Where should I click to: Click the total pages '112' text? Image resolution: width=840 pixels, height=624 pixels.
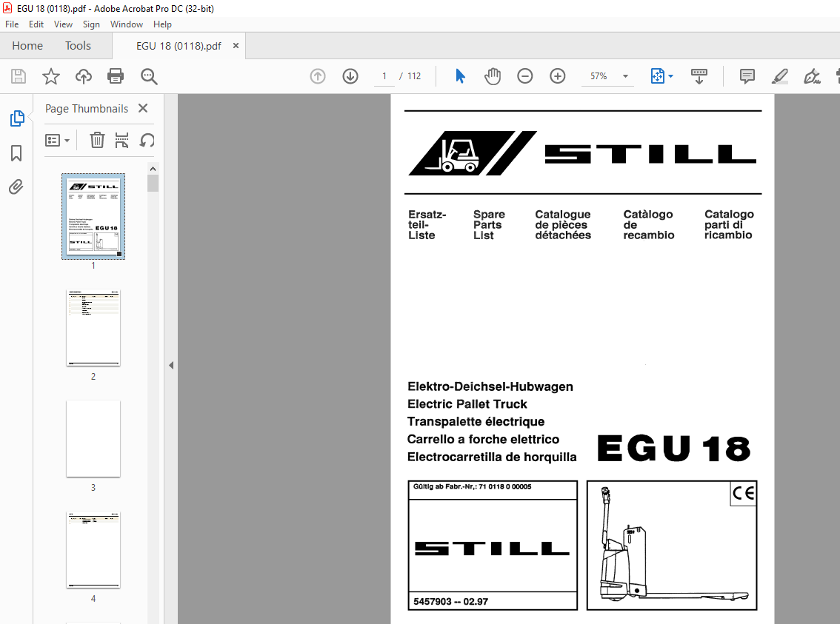pyautogui.click(x=414, y=76)
